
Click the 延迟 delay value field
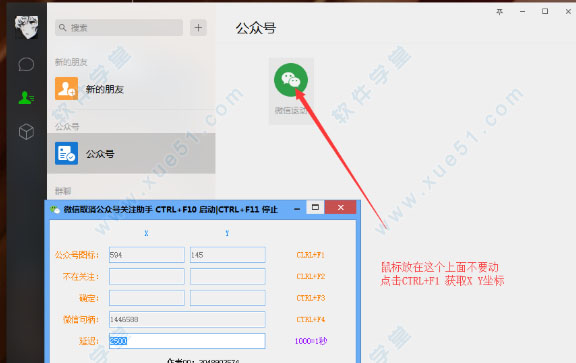click(x=187, y=341)
